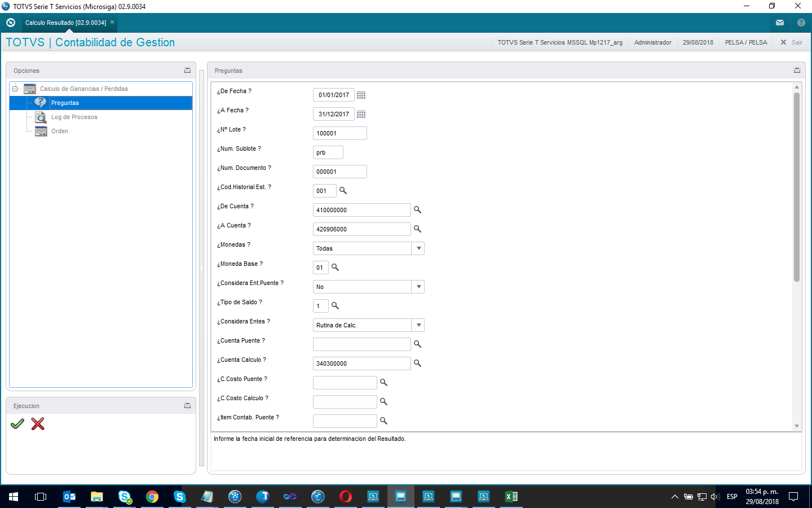Screen dimensions: 812x508
Task: Open Task View on taskbar
Action: point(41,497)
